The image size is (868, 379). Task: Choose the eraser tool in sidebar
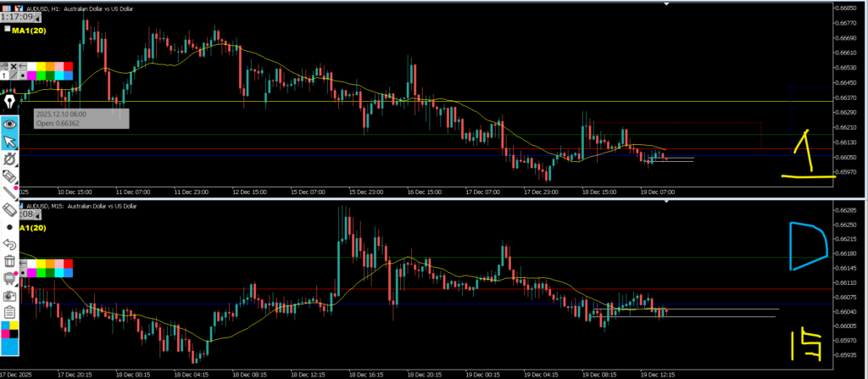pyautogui.click(x=10, y=209)
